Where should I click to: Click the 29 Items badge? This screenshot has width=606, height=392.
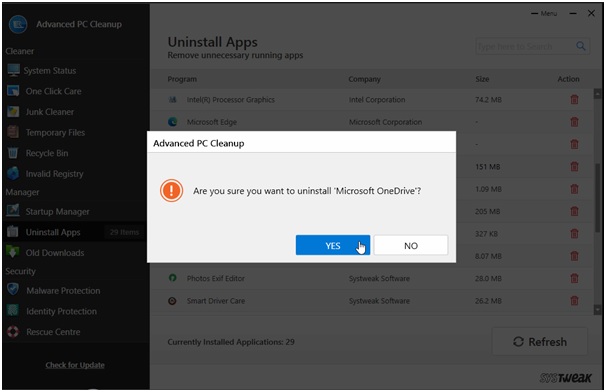124,232
